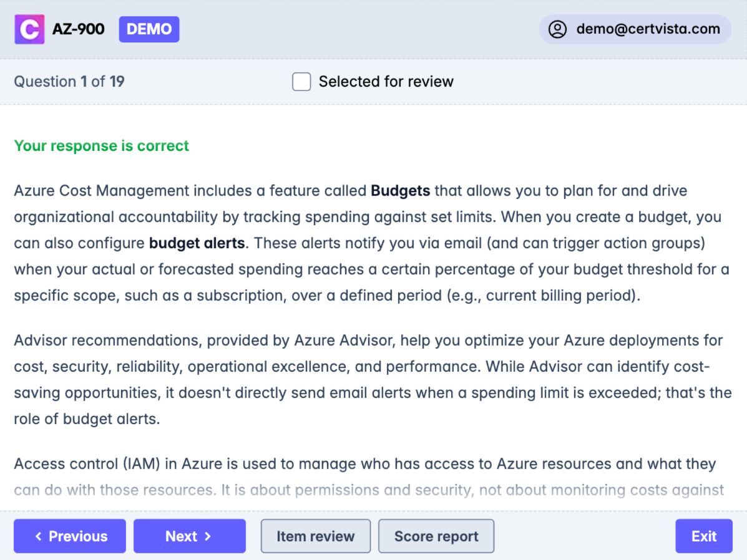Screen dimensions: 747x560
Task: Click the CertVista purple logo icon
Action: point(29,29)
